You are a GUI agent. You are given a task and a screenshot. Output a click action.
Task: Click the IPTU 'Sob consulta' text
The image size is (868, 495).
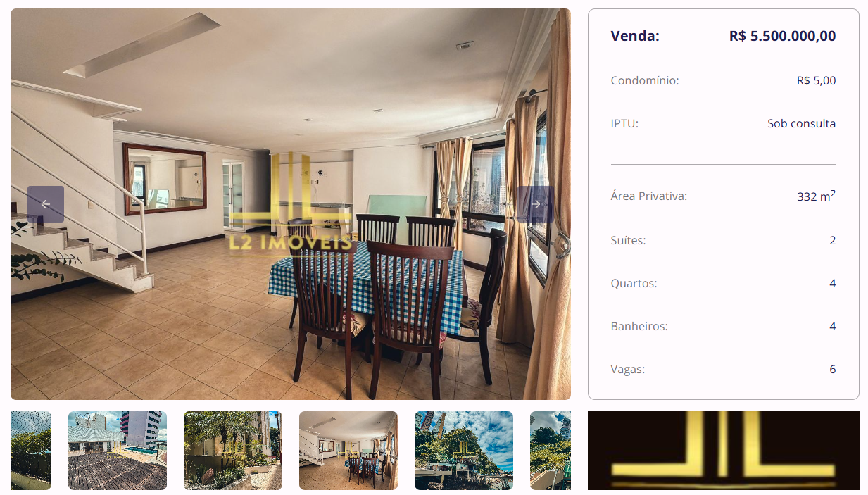click(802, 123)
